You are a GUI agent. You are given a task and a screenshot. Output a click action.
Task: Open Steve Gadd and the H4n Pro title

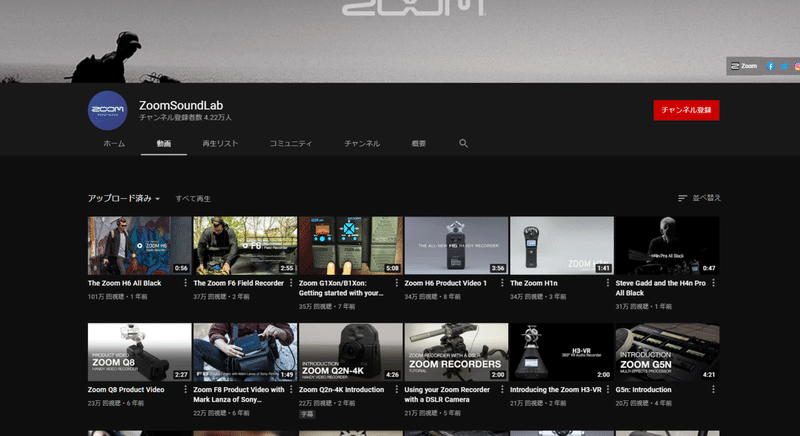click(660, 288)
